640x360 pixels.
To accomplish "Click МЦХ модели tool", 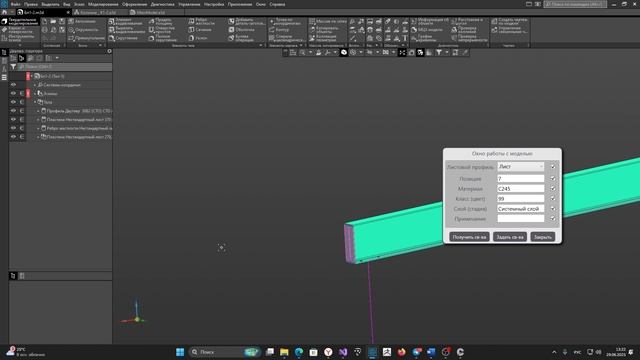I will tap(427, 30).
